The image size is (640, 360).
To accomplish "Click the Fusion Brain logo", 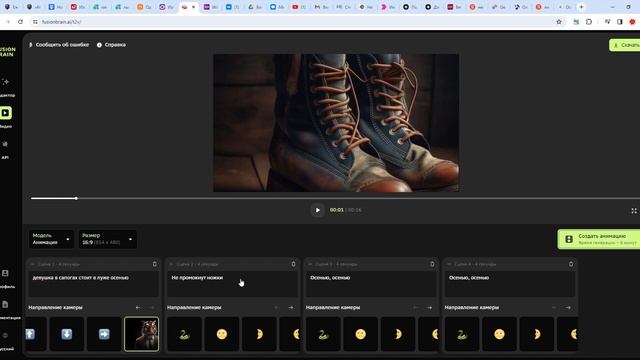I will click(x=7, y=51).
